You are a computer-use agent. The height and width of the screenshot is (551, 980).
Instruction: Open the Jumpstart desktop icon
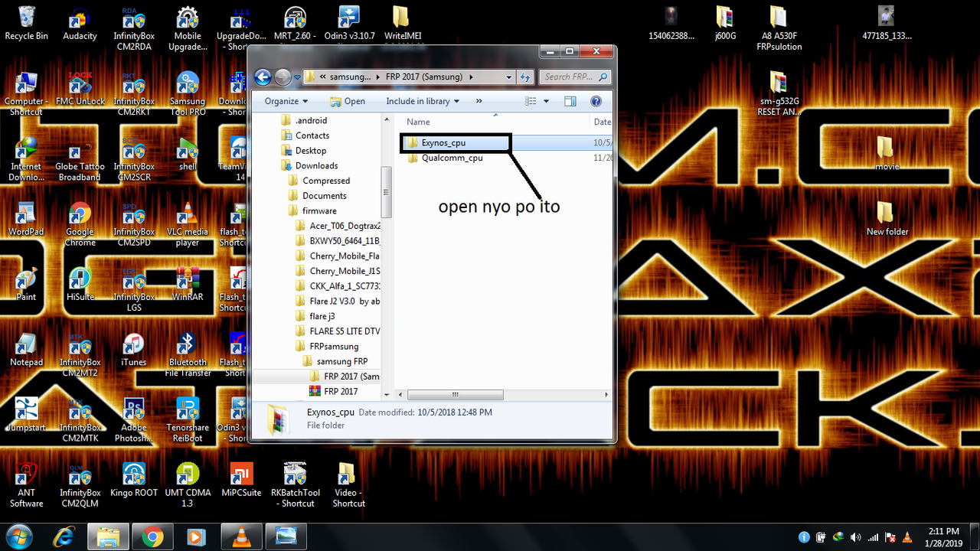(26, 415)
